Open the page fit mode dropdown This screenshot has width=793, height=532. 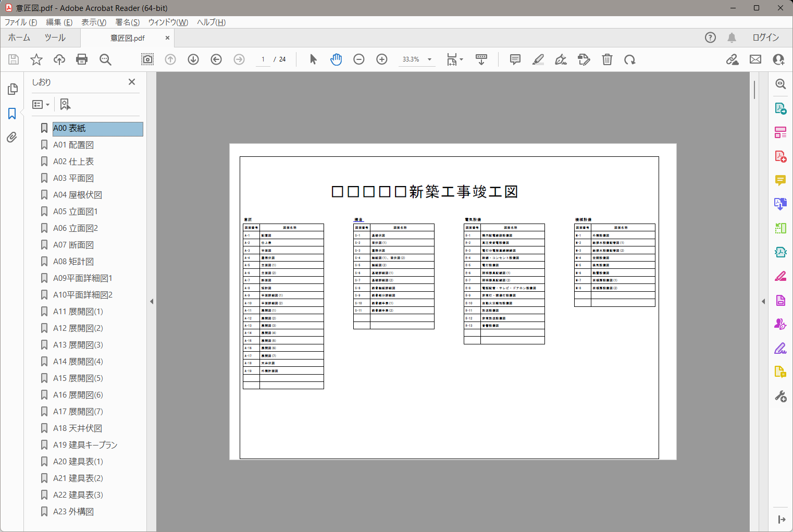[x=453, y=59]
